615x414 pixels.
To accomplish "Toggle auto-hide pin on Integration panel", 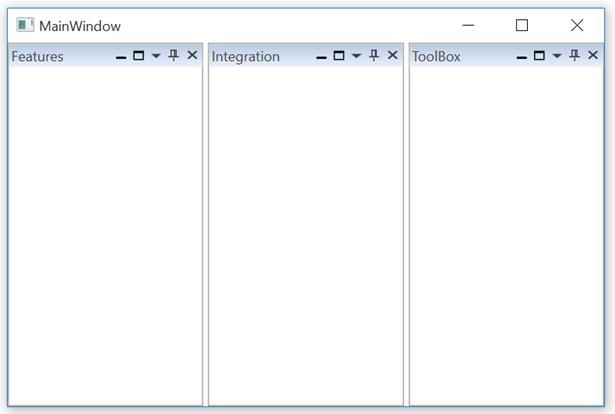I will (374, 55).
